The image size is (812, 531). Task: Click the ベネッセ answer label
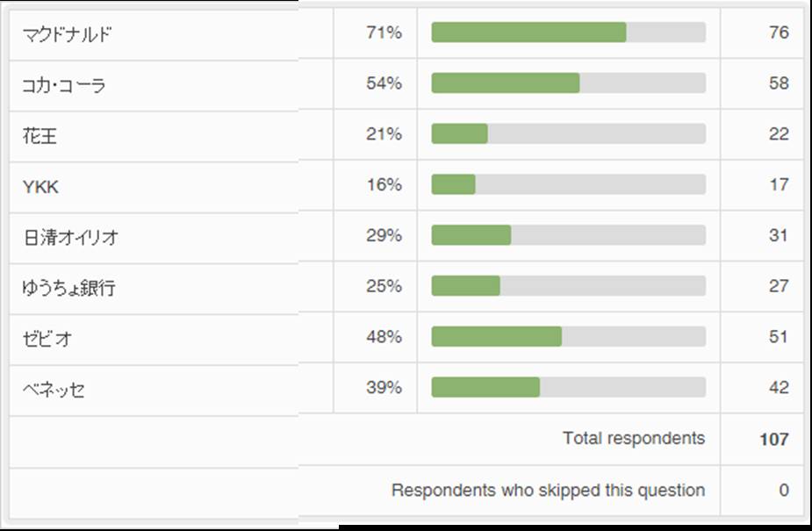click(54, 390)
